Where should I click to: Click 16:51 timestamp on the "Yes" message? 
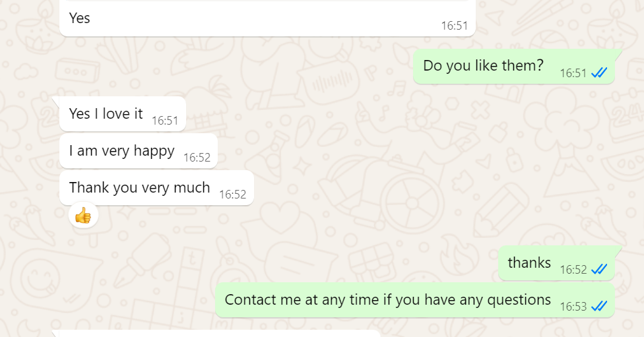coord(454,26)
